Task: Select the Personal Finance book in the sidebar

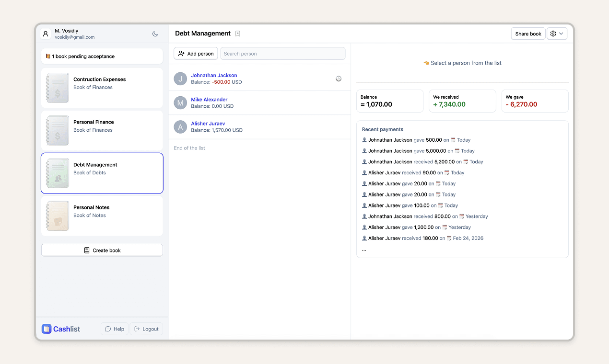Action: (x=102, y=130)
